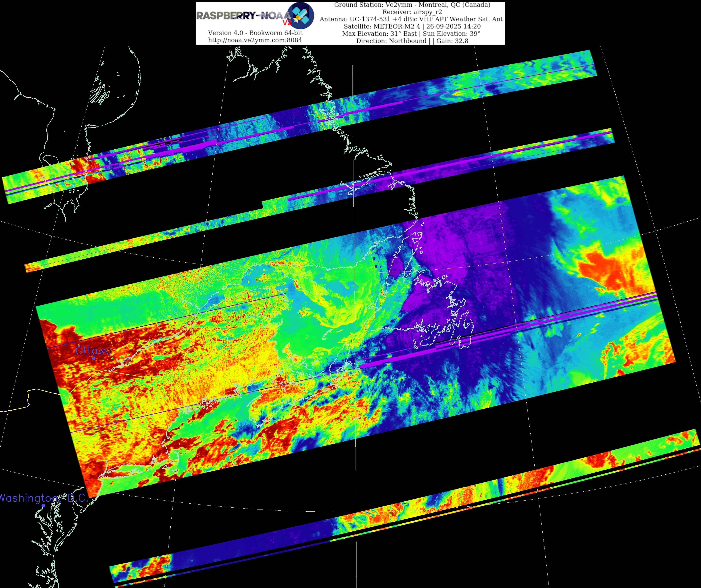Open the http://noaa.ve2ymm.com:8084 URL text

pos(255,40)
